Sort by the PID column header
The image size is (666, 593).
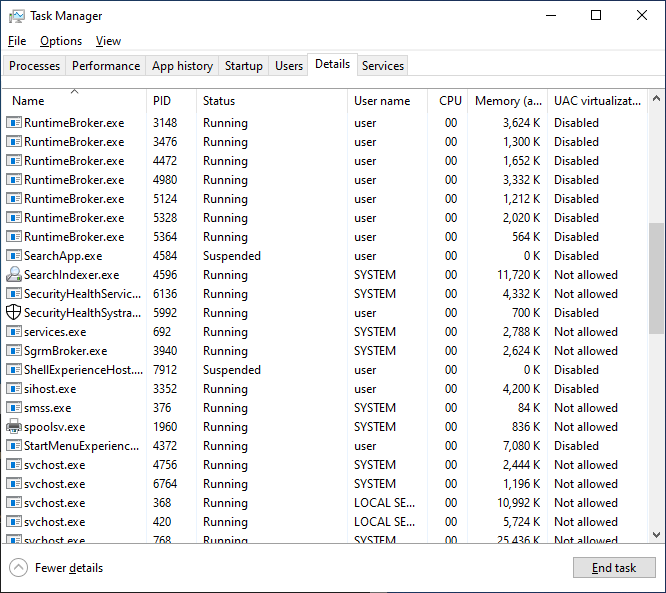pyautogui.click(x=162, y=101)
